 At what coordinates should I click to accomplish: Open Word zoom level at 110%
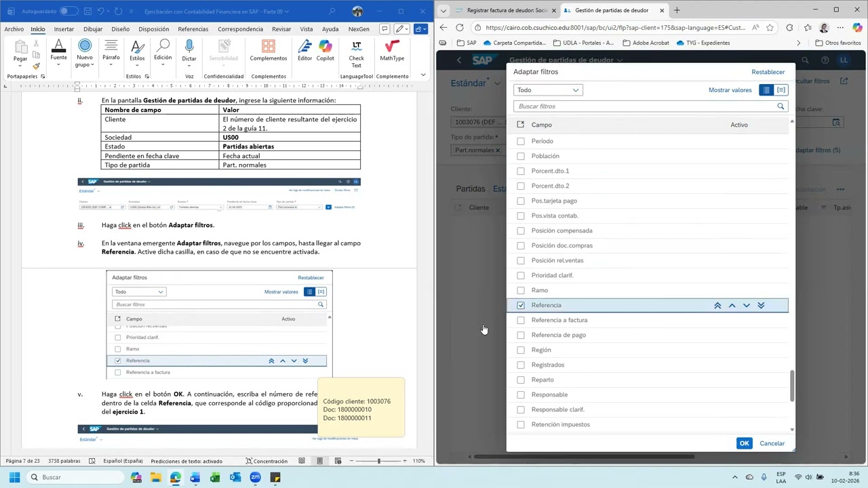pos(419,461)
